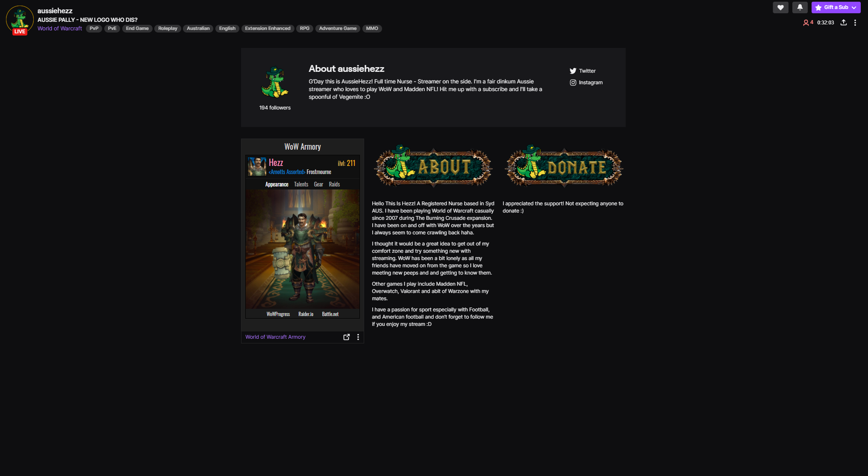Click the DONATE panel banner
Image resolution: width=868 pixels, height=476 pixels.
coord(564,167)
